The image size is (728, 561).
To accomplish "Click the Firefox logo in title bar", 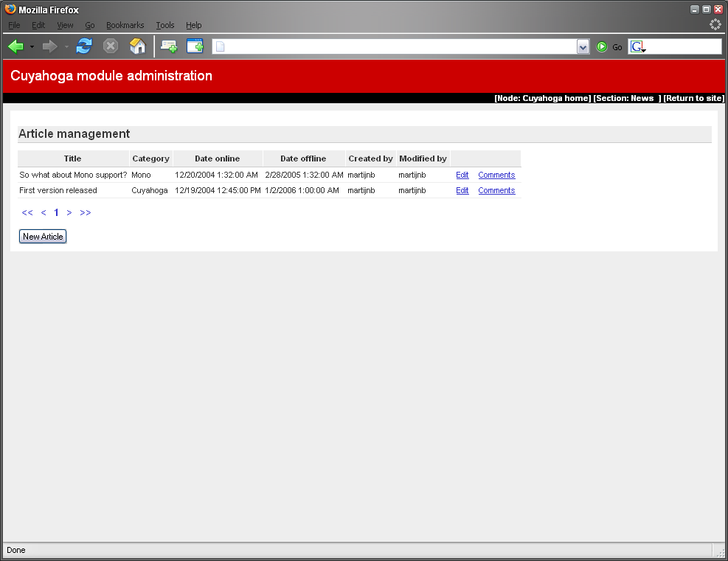I will coord(10,10).
